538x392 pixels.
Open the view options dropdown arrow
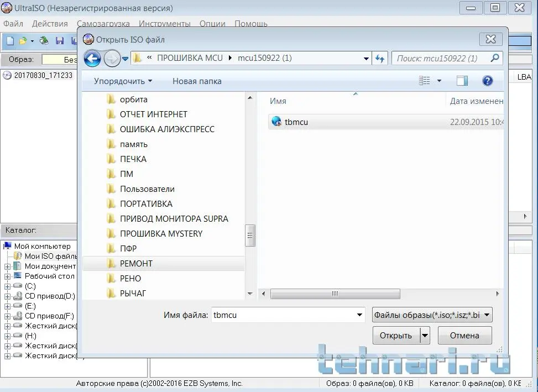coord(439,81)
